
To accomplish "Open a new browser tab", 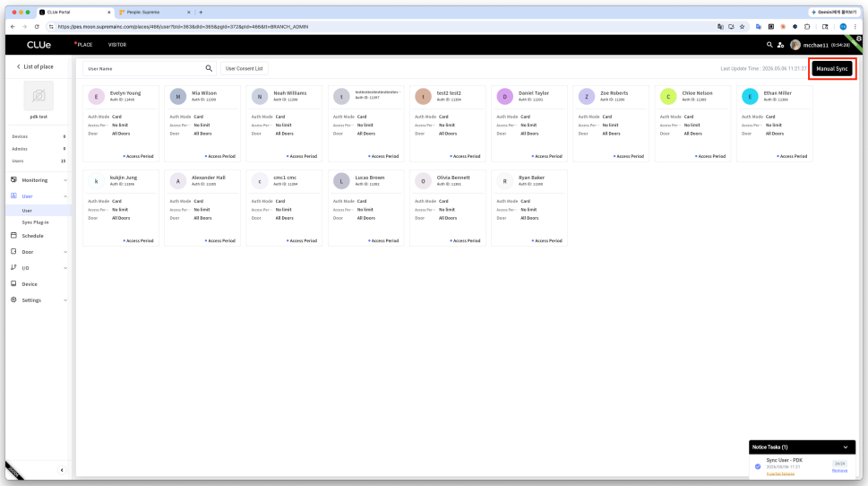I will [201, 13].
